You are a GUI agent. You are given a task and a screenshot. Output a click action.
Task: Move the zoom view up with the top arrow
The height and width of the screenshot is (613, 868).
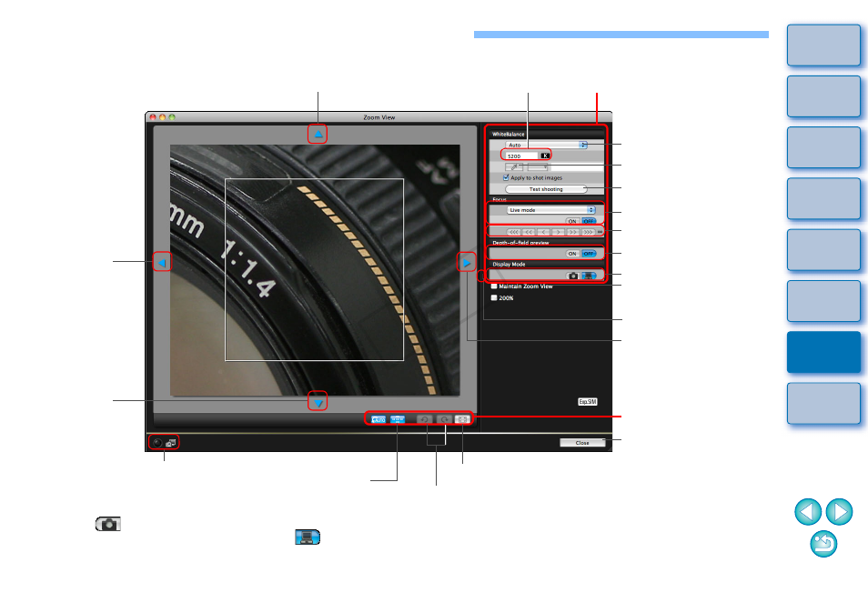[x=318, y=134]
